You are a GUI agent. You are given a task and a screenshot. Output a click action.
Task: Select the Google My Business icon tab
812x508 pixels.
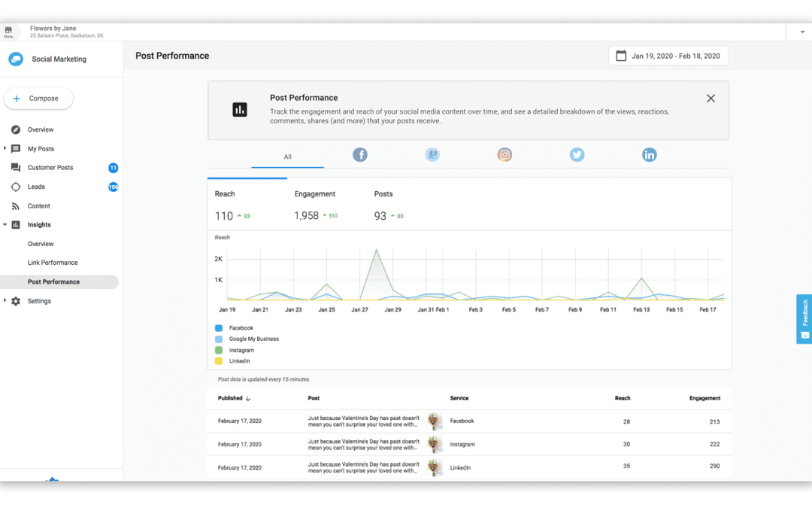pyautogui.click(x=432, y=155)
